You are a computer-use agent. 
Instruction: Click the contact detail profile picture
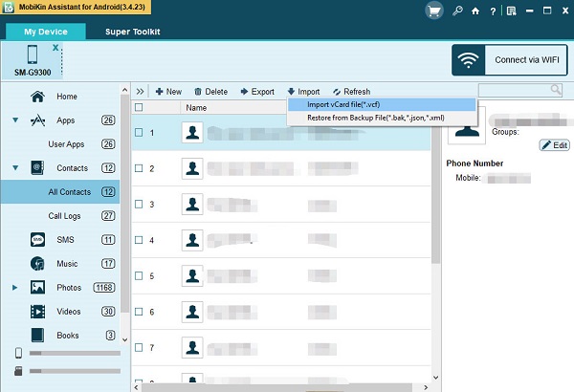coord(467,125)
